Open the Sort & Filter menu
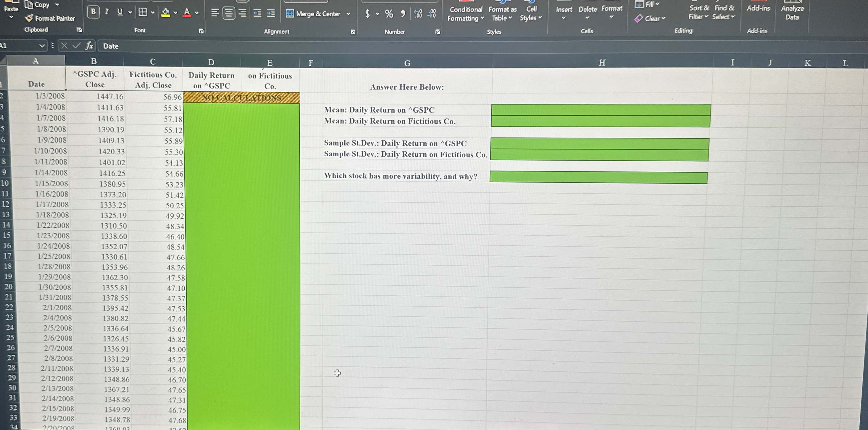The height and width of the screenshot is (430, 868). 698,12
